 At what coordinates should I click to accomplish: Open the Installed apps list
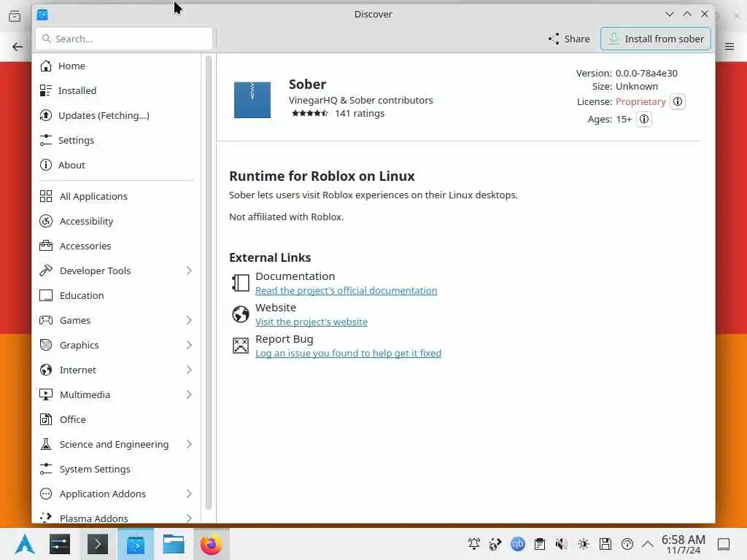tap(117, 90)
